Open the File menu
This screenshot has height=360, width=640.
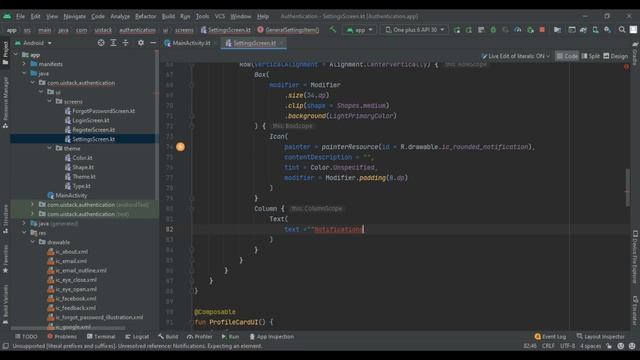20,16
